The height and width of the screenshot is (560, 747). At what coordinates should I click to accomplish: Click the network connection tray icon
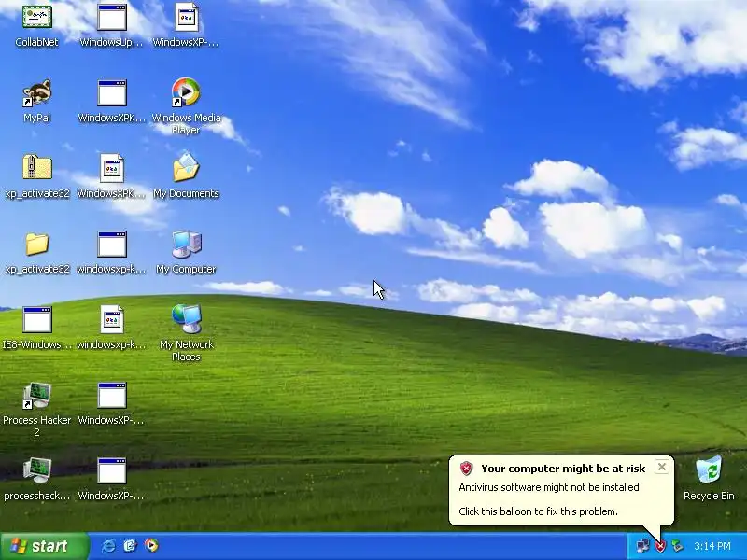(x=643, y=546)
